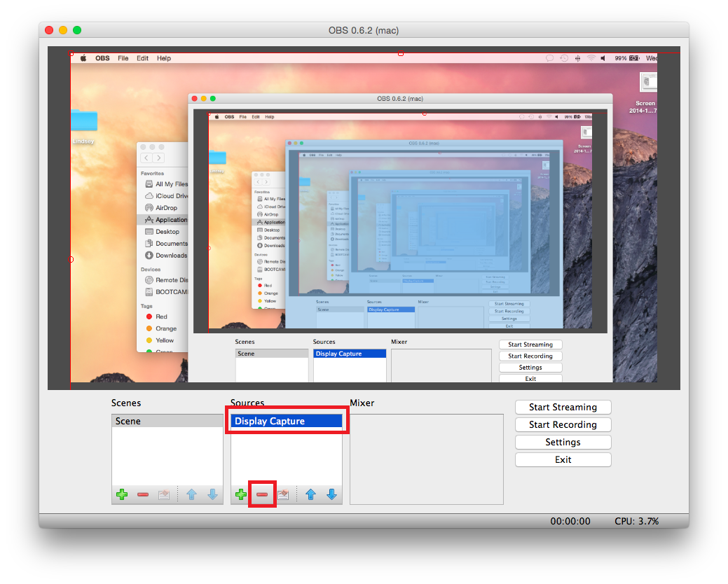
Task: Remove the selected scene with the minus icon
Action: click(143, 494)
